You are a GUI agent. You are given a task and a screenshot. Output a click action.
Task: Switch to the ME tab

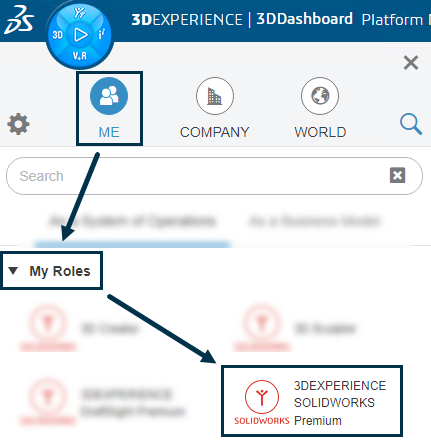coord(109,108)
